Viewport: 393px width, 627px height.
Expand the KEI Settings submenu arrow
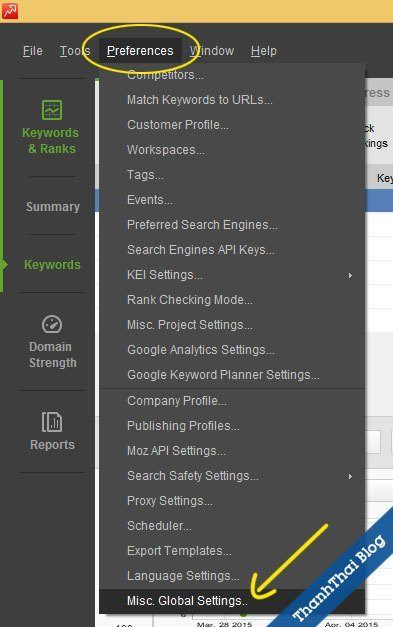tap(350, 276)
